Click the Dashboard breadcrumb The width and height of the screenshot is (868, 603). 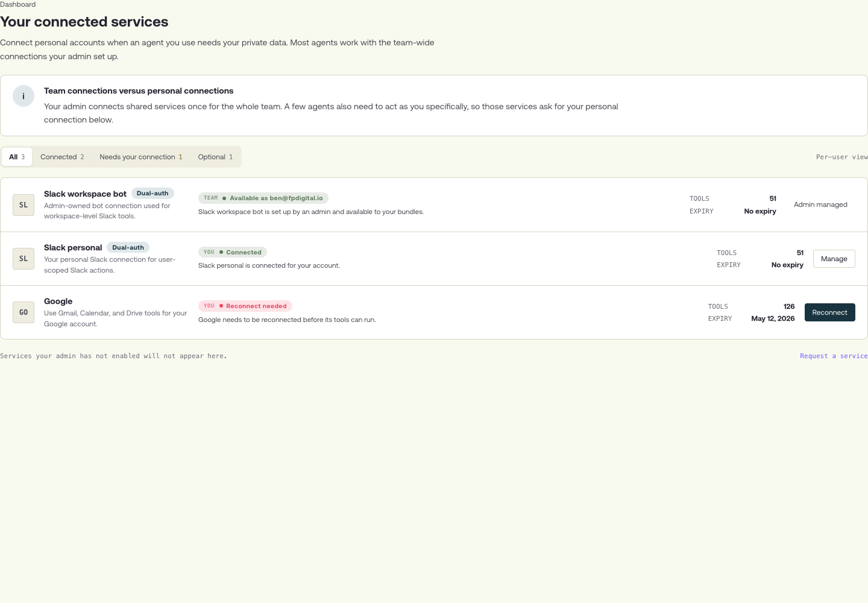(x=18, y=4)
